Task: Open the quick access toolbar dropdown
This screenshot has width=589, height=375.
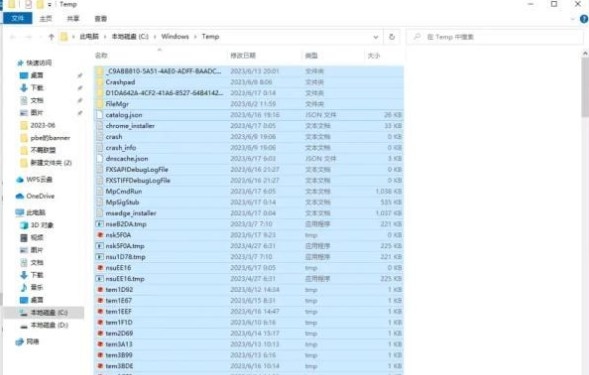Action: [49, 5]
